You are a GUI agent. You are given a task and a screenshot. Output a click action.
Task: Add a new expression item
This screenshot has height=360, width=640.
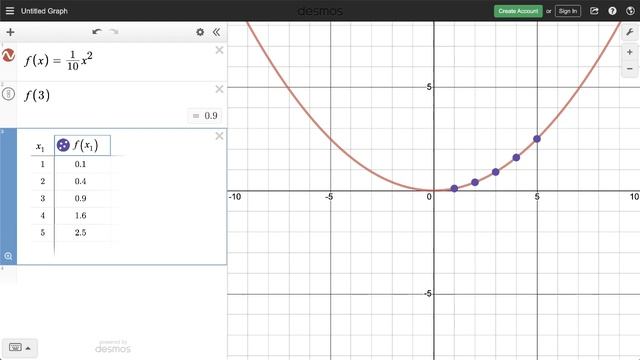[x=10, y=32]
